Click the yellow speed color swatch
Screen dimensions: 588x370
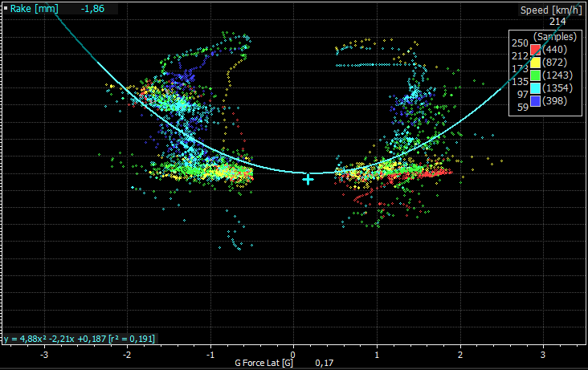tap(536, 63)
